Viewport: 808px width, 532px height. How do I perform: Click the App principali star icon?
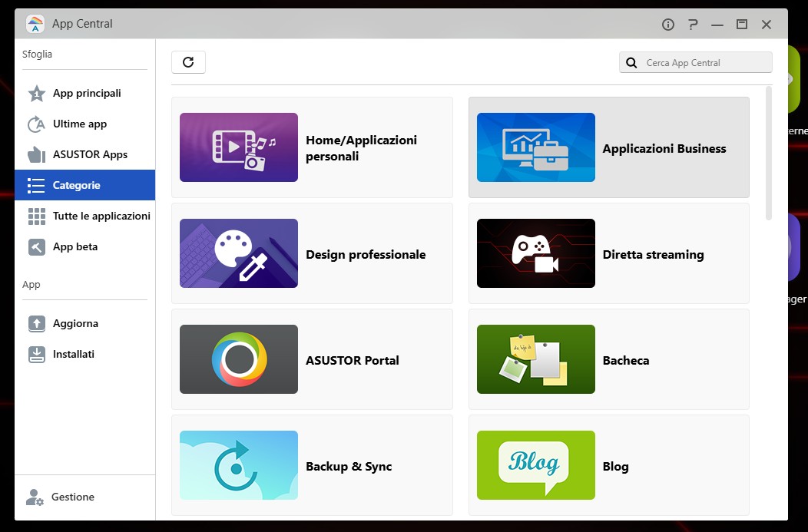(x=37, y=93)
